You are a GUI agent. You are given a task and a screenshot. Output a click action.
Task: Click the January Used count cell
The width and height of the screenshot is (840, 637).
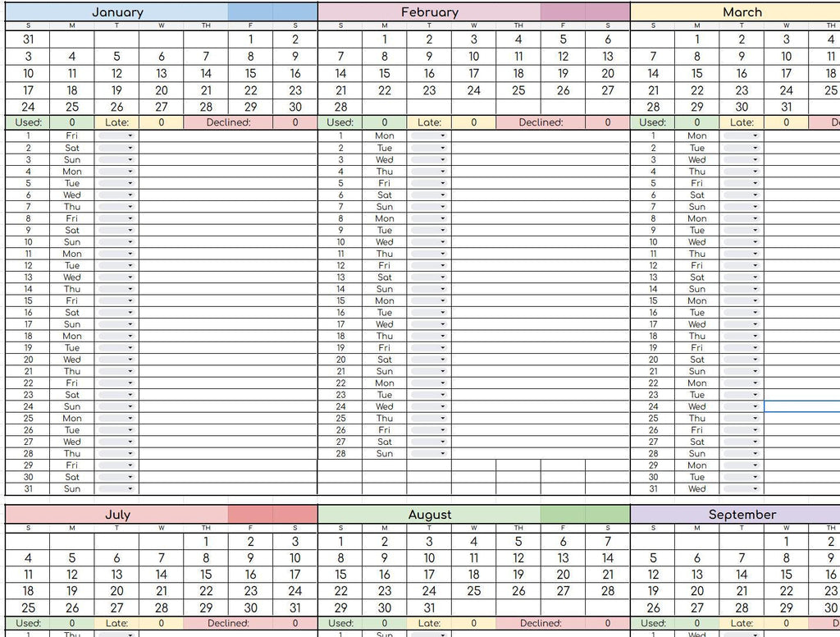tap(72, 122)
